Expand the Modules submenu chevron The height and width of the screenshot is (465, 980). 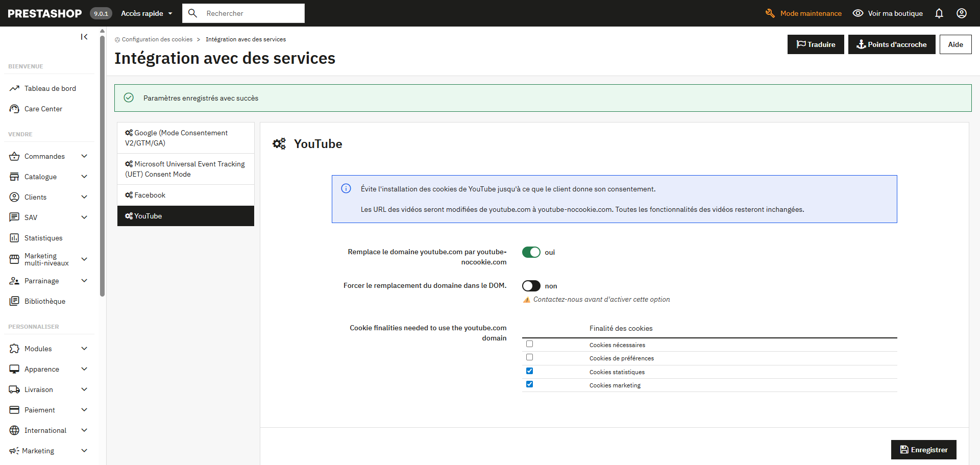pos(84,349)
